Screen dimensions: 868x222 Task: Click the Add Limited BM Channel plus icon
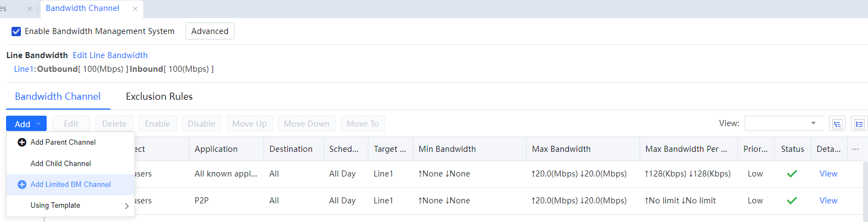click(22, 185)
